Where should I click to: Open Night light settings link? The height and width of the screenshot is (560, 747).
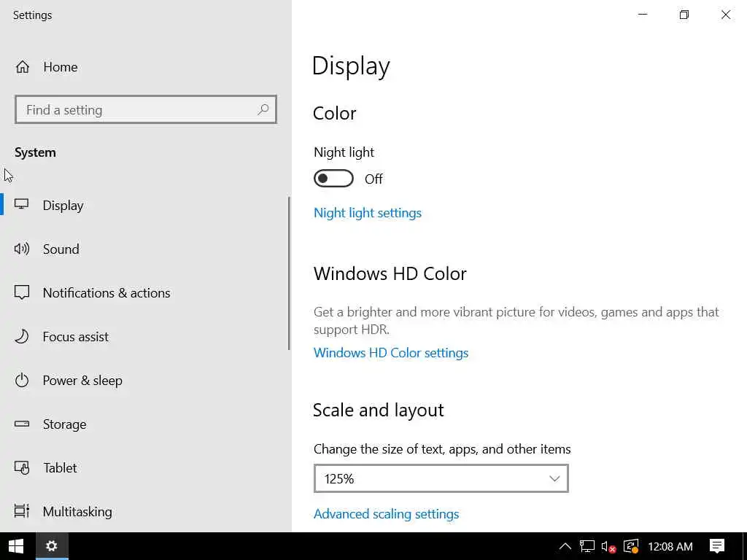click(x=368, y=213)
